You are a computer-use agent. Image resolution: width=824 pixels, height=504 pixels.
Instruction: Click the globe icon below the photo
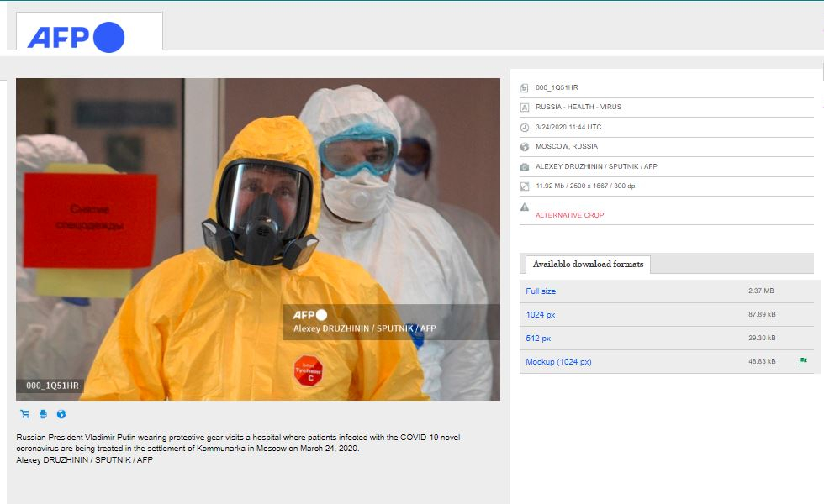click(61, 414)
